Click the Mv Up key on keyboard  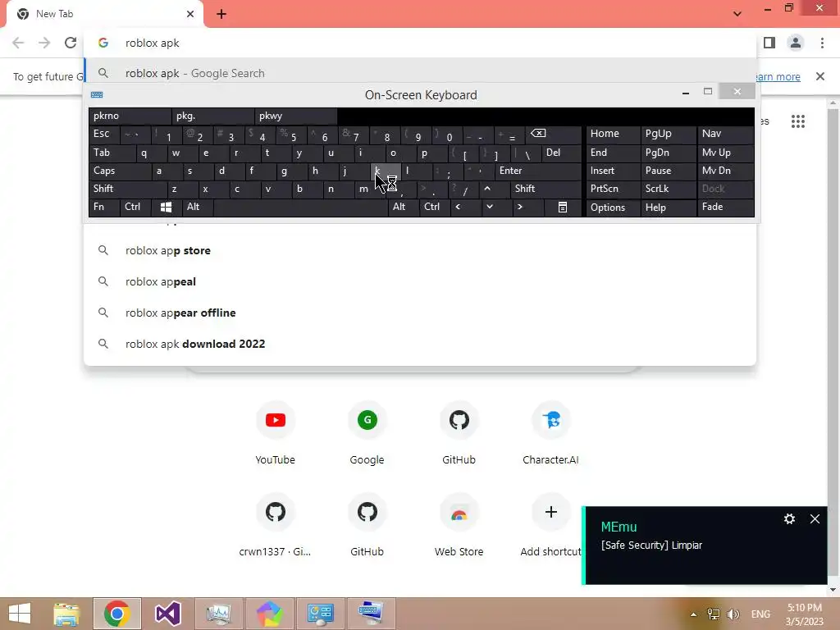[725, 153]
